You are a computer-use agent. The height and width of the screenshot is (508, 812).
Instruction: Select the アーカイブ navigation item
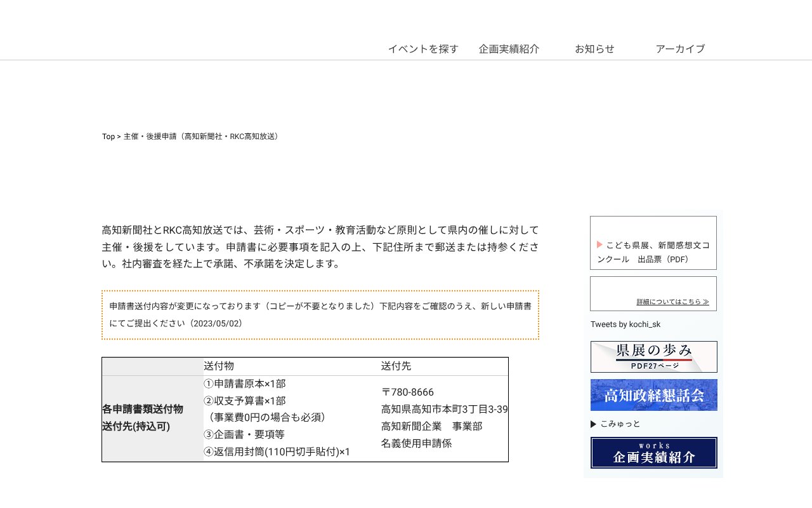(679, 49)
